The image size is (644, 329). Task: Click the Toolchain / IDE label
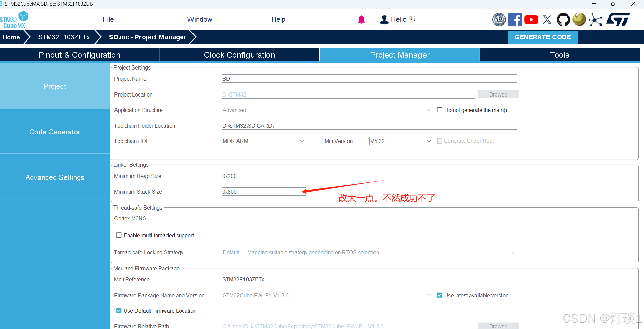click(132, 141)
